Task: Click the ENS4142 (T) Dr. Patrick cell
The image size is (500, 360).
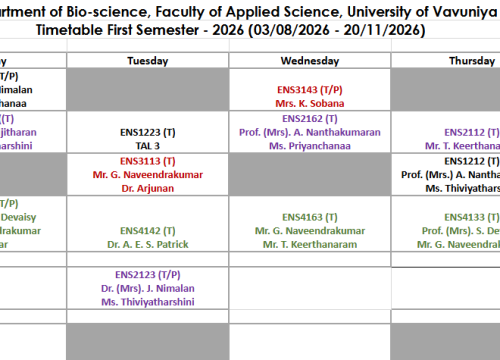Action: point(148,224)
